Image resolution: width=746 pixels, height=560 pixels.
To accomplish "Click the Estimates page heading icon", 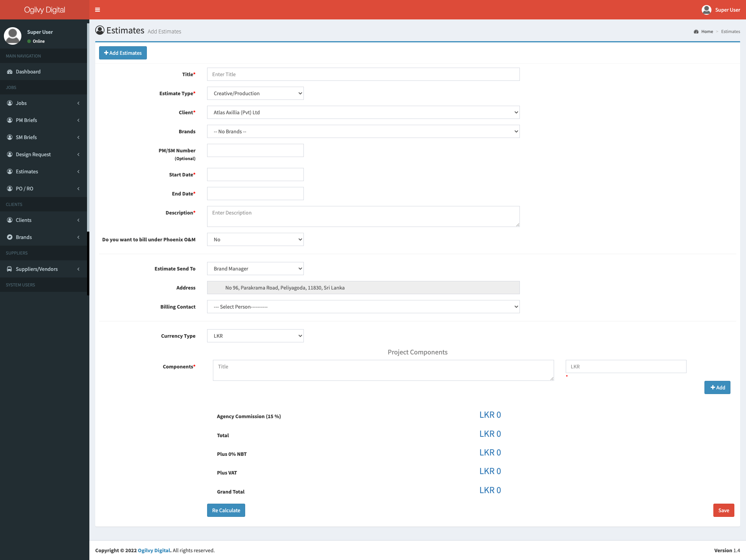I will click(100, 30).
